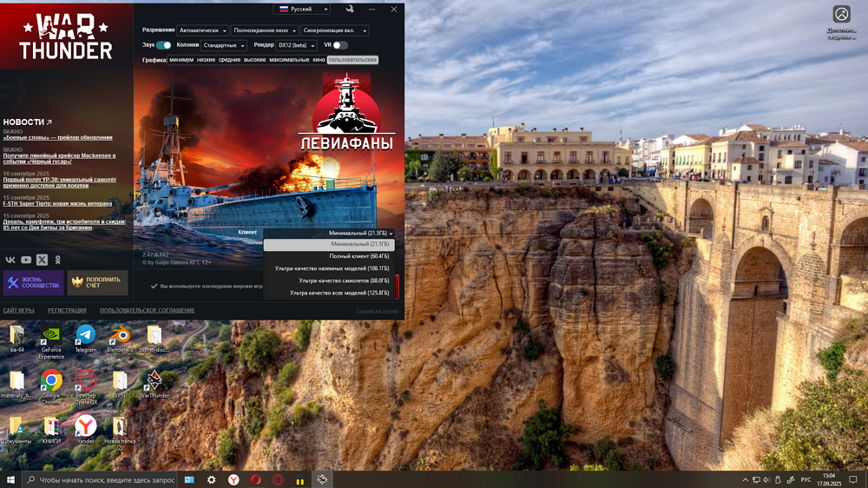Select высокие graphics preset
This screenshot has width=868, height=488.
(254, 60)
